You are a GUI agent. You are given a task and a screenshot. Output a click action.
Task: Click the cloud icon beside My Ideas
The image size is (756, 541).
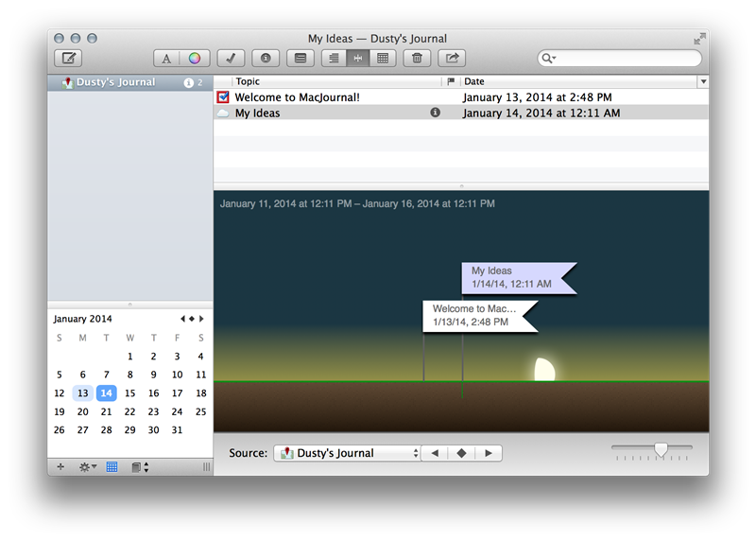[x=223, y=113]
